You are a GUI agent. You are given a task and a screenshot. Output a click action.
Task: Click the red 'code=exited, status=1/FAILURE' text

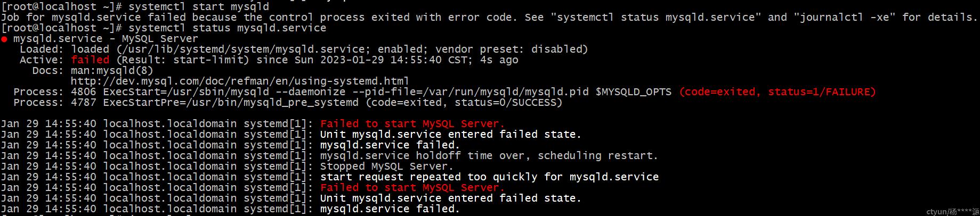777,92
